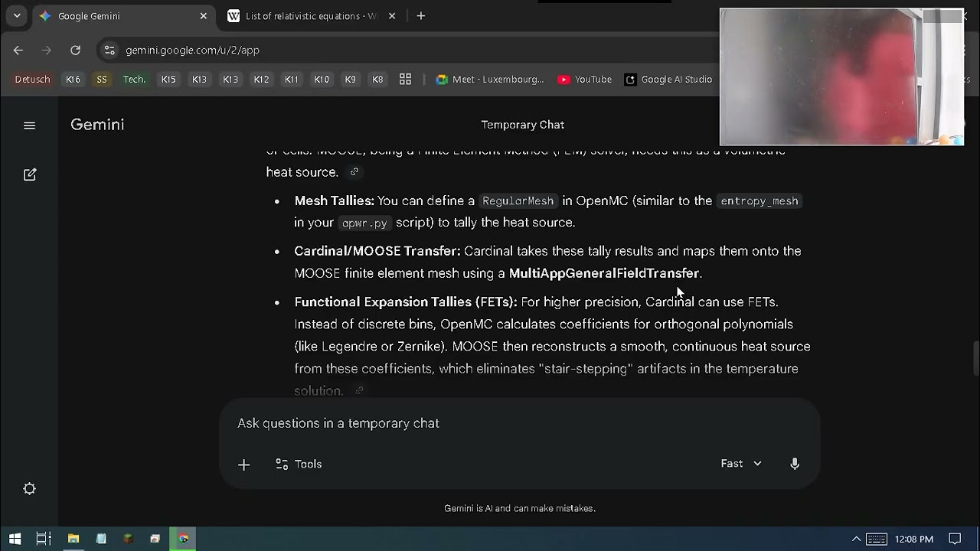
Task: Click the 'apwr.py' code snippet
Action: (x=364, y=223)
